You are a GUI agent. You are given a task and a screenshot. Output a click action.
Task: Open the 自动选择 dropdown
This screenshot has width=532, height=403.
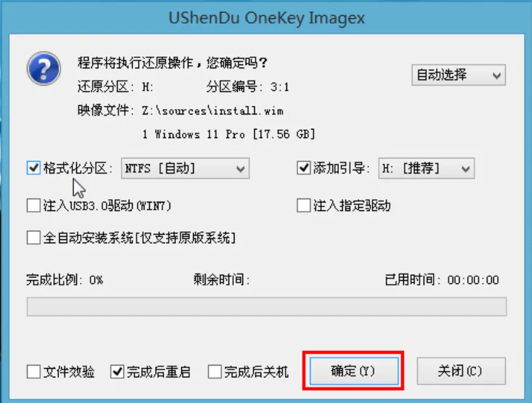458,75
